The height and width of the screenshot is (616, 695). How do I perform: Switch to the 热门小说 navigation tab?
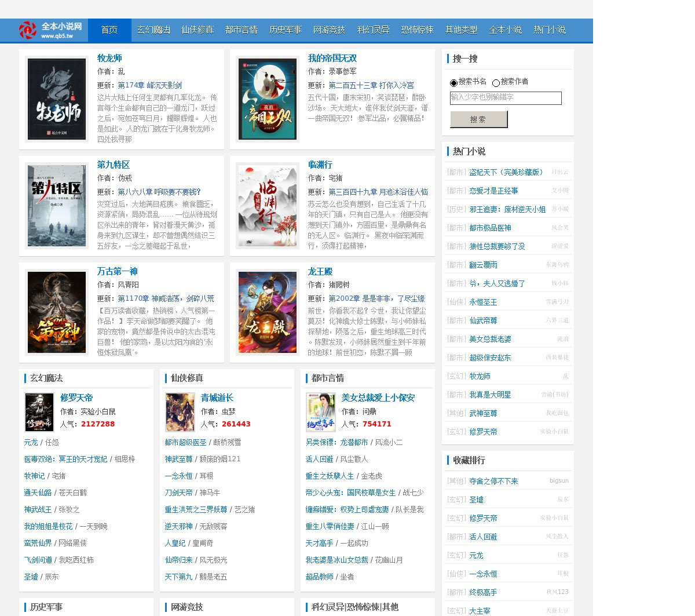[x=550, y=30]
